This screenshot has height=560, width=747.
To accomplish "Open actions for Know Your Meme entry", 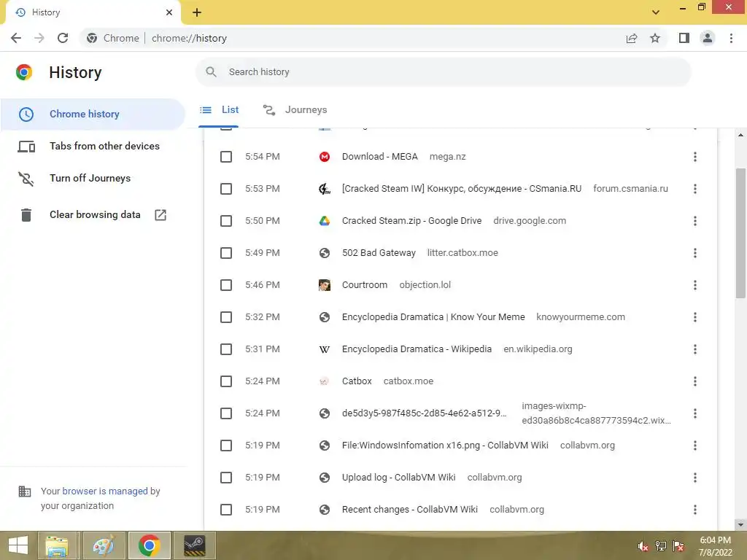I will [695, 317].
